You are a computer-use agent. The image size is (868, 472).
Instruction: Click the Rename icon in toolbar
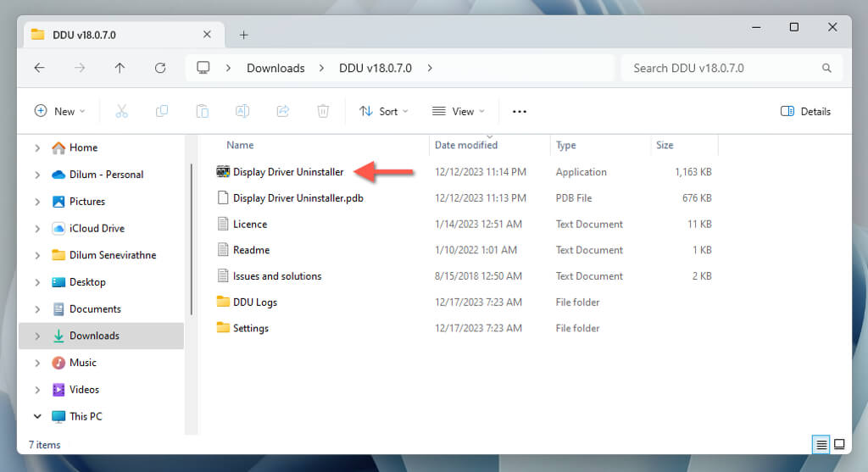click(242, 111)
